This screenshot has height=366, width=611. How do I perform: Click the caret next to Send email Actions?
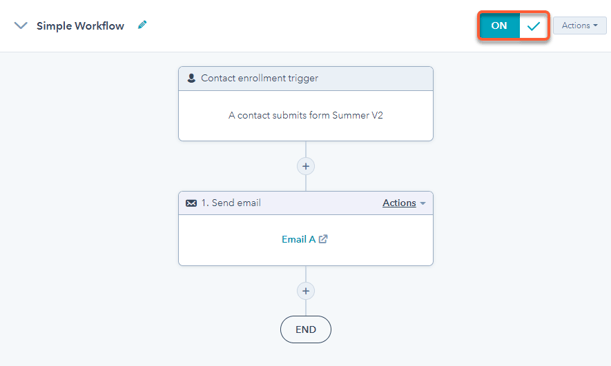[x=423, y=203]
